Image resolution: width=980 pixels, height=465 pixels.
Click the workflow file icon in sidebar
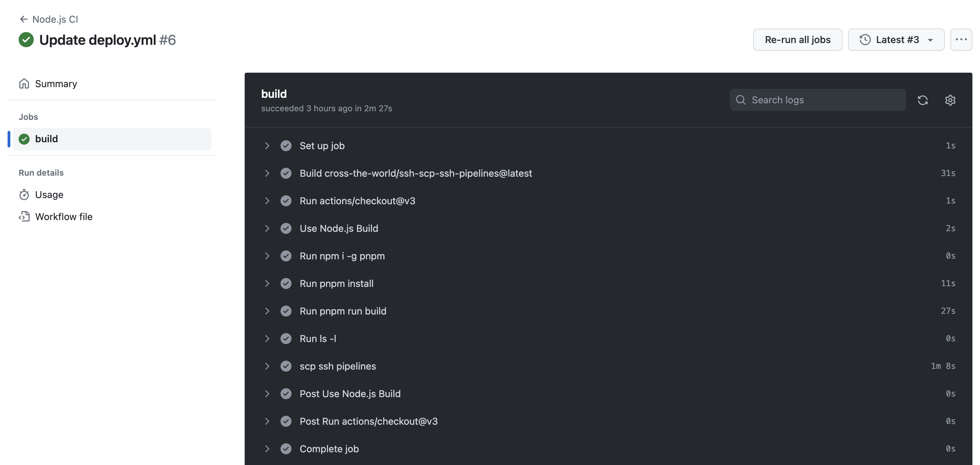[24, 217]
